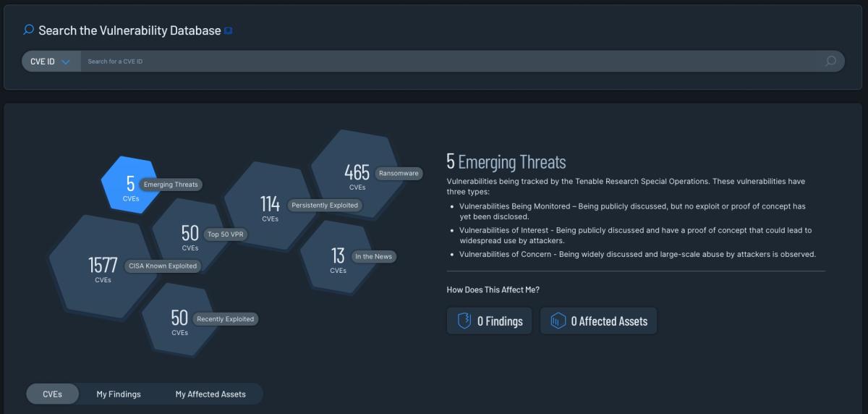Click the In the News label pill
This screenshot has height=414, width=868.
(x=375, y=256)
